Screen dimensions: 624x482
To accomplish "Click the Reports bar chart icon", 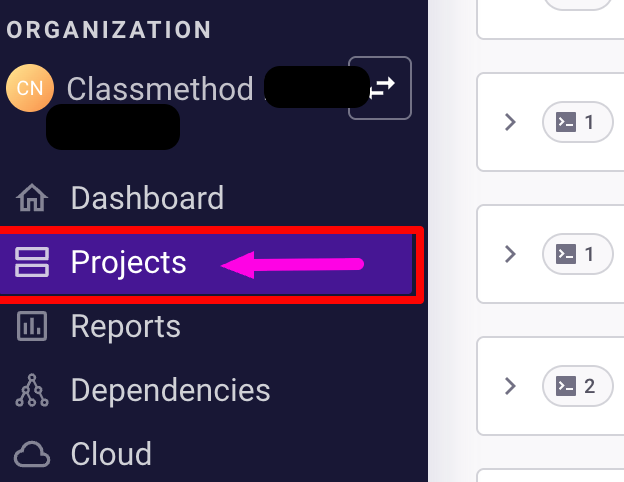I will click(32, 326).
